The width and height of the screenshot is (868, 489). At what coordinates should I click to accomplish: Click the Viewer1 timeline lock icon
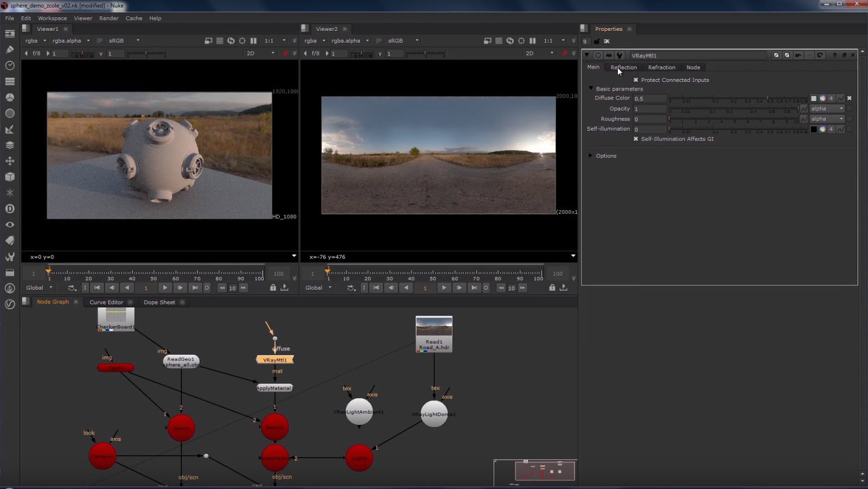pos(273,288)
